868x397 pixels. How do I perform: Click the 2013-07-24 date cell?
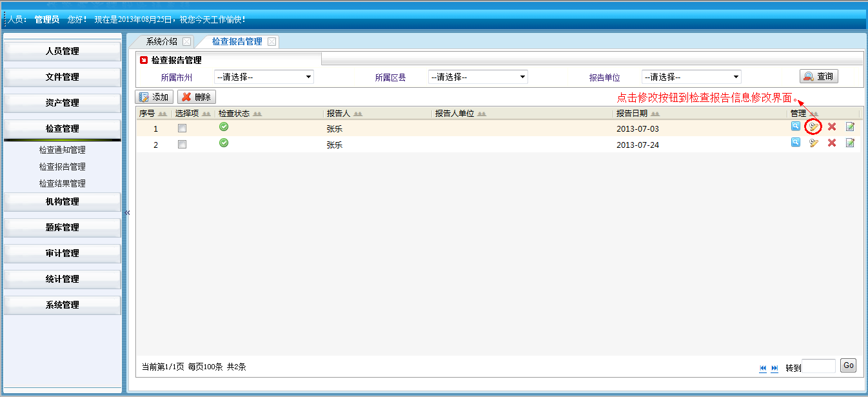click(x=638, y=145)
